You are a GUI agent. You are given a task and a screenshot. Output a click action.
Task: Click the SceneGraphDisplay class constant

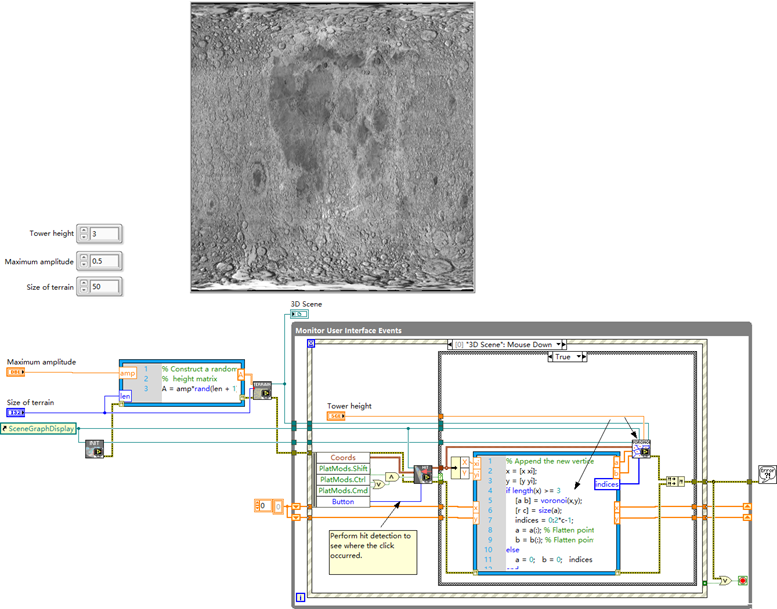coord(39,429)
